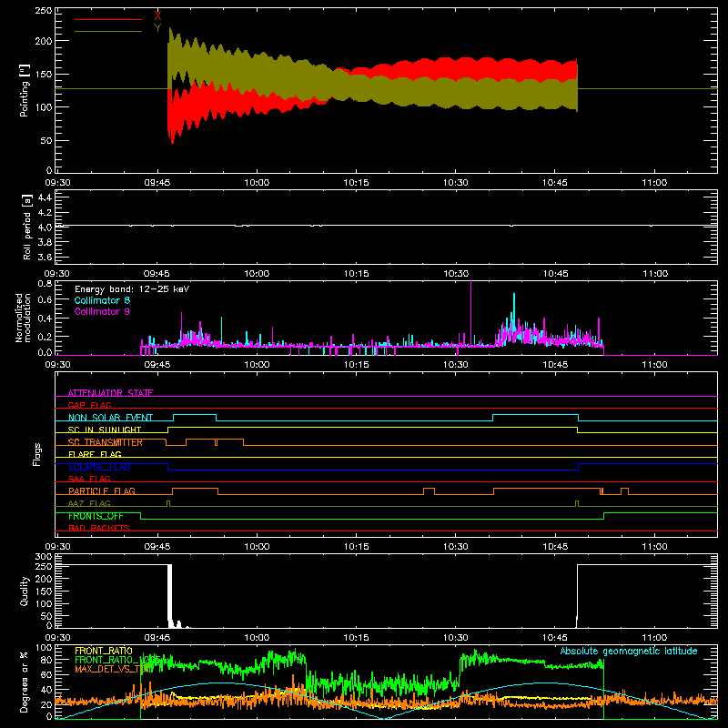Click the 'PARTICLE_FLAG' label

click(102, 490)
